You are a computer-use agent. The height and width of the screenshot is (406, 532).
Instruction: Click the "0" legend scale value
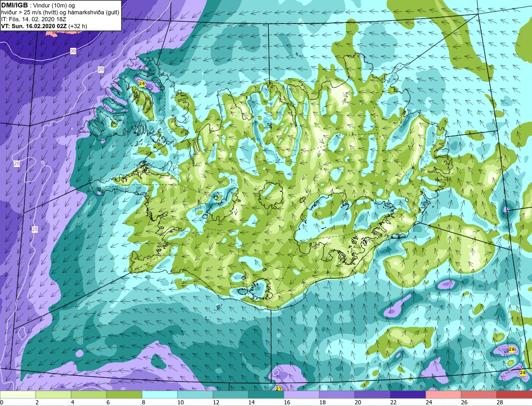[x=2, y=402]
